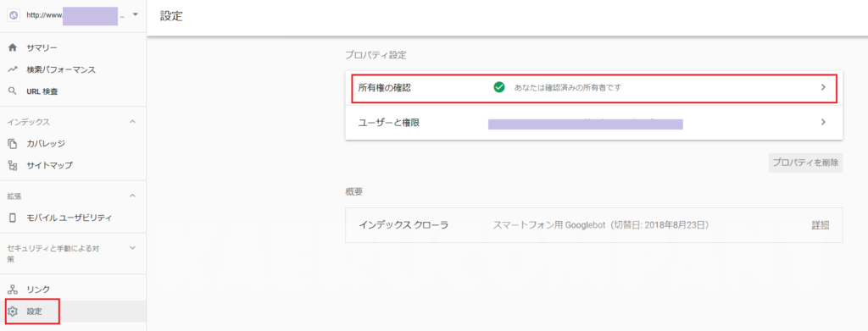
Task: Click the trend-line icon for 検索パフォーマンス
Action: (13, 69)
